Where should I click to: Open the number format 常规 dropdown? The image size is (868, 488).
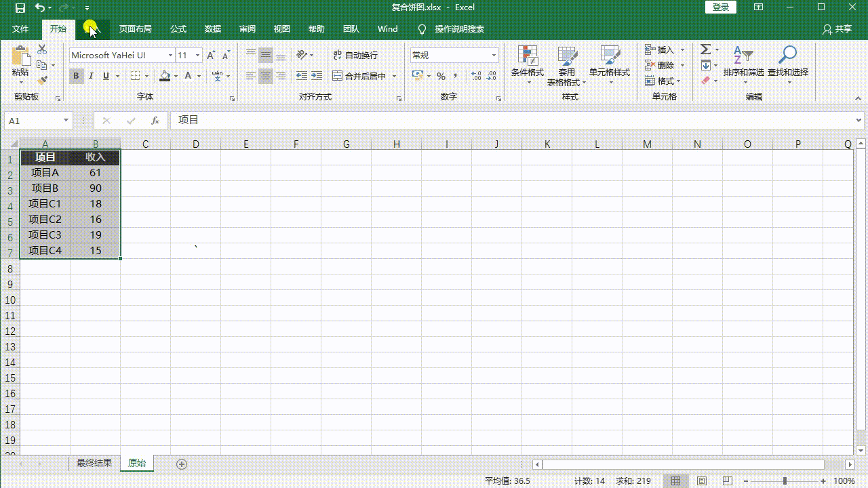pyautogui.click(x=494, y=56)
